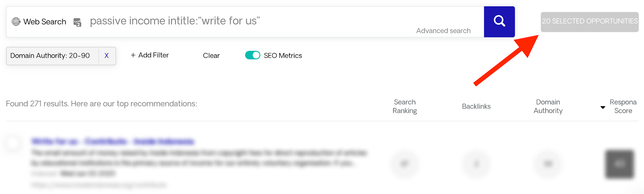644x194 pixels.
Task: Open the Advanced search link
Action: [x=443, y=31]
